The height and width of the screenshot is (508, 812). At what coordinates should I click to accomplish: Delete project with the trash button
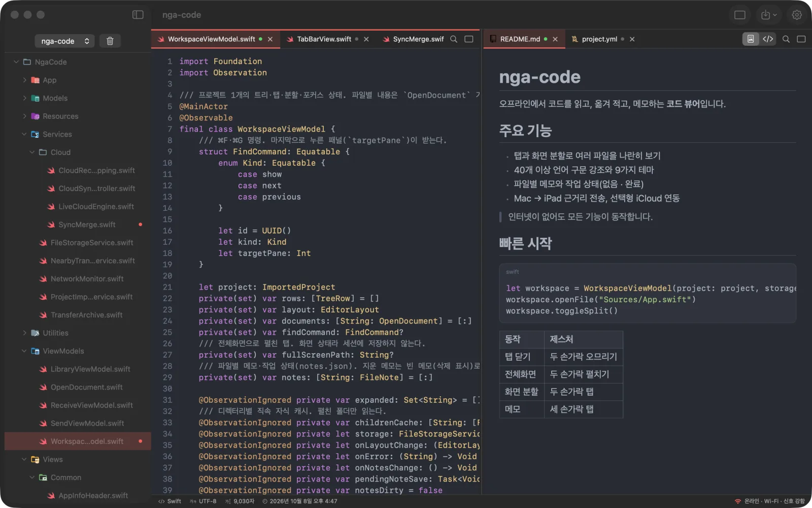[x=110, y=41]
